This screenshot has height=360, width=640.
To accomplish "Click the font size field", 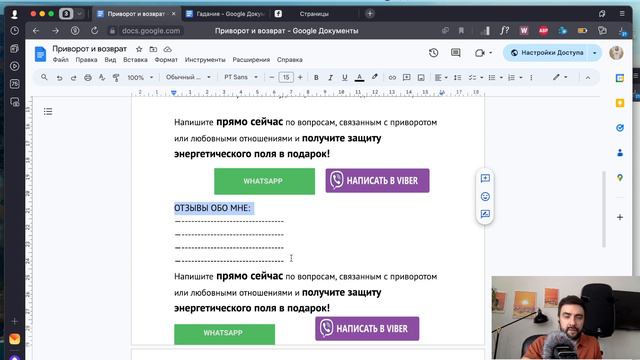I will (x=286, y=78).
